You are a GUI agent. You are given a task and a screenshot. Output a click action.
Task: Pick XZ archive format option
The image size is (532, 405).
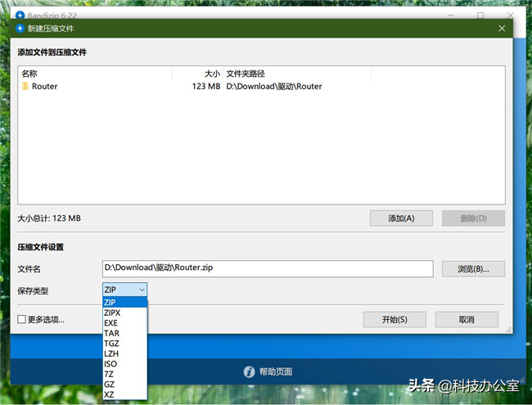(125, 394)
